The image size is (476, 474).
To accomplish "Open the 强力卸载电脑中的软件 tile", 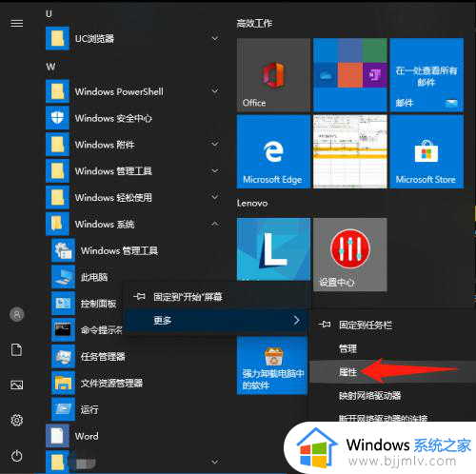I will coord(272,365).
